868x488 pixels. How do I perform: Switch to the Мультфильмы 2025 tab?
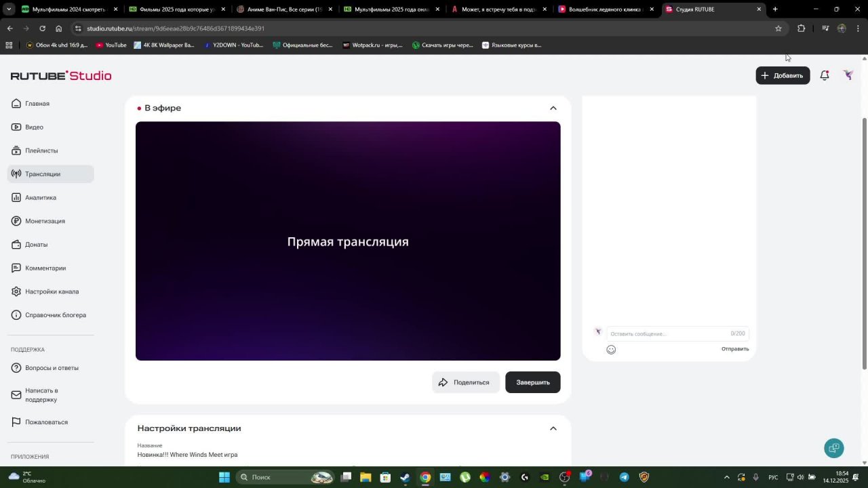[392, 9]
